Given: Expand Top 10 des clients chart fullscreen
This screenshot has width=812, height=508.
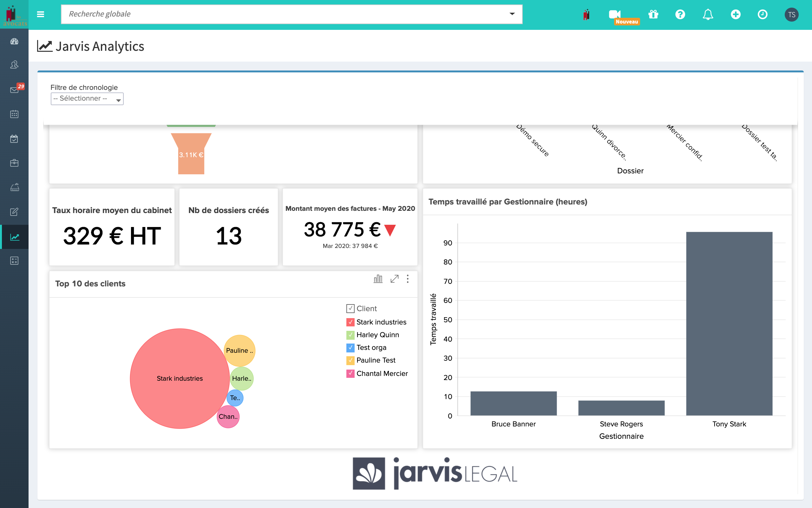Looking at the screenshot, I should 395,278.
